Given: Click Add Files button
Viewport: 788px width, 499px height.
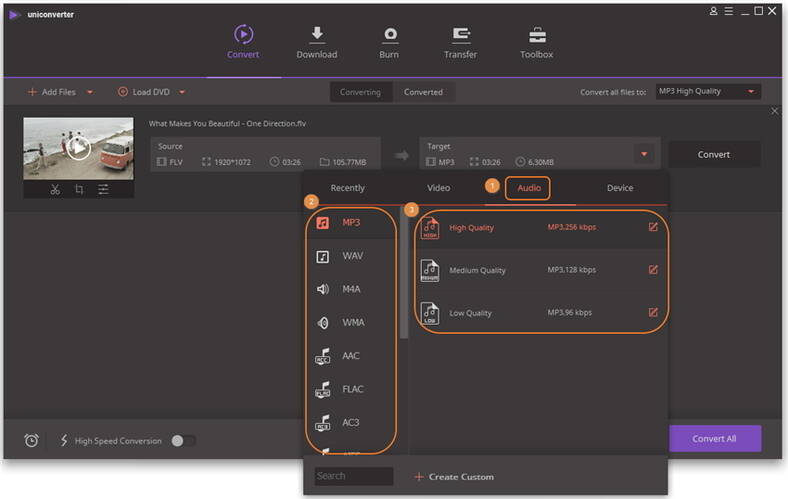Looking at the screenshot, I should coord(52,92).
